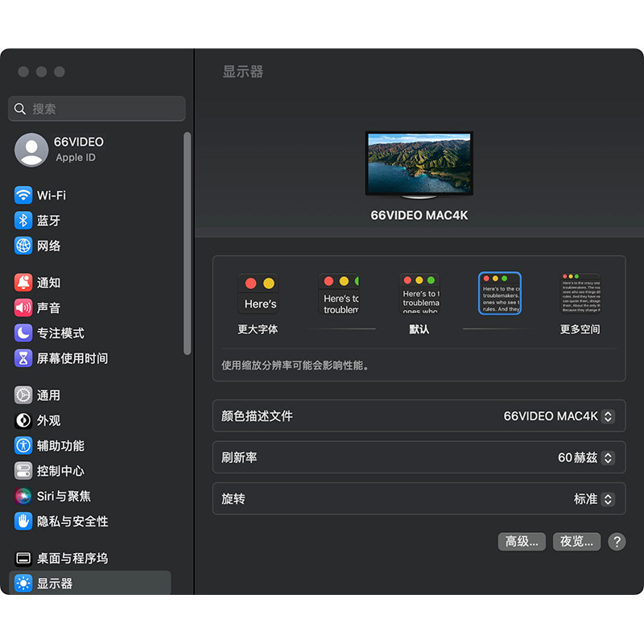644x644 pixels.
Task: Click the 夜览... Night Shift button
Action: 576,541
